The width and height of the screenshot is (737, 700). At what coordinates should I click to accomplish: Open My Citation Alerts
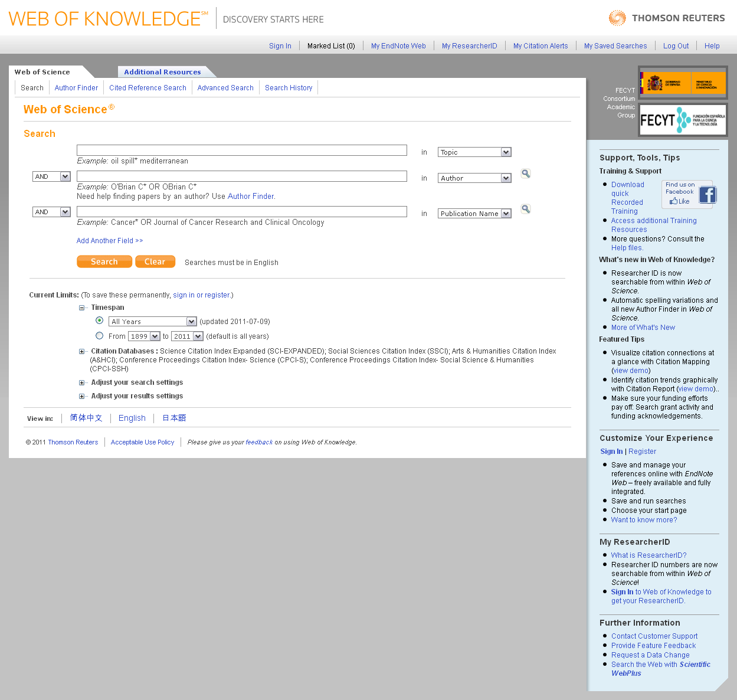[x=541, y=46]
